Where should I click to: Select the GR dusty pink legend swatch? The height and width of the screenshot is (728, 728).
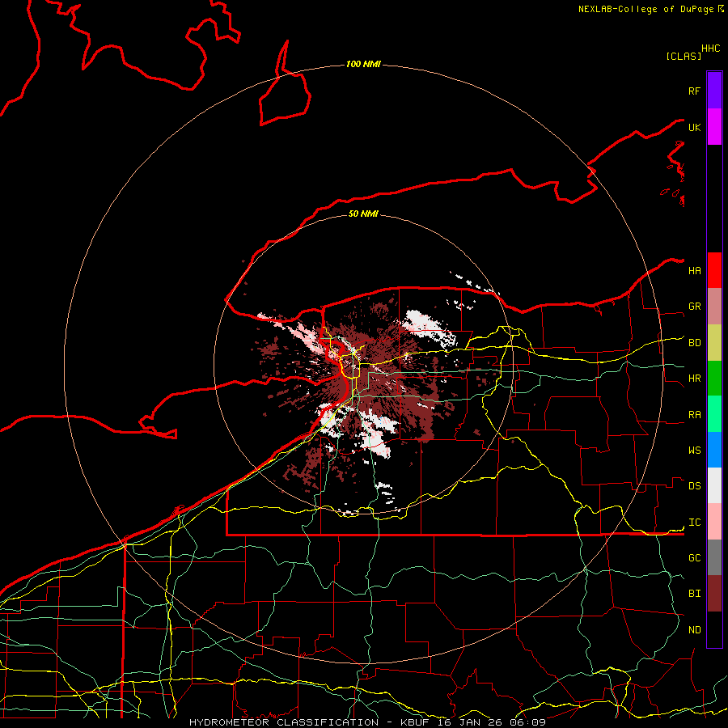[x=714, y=307]
